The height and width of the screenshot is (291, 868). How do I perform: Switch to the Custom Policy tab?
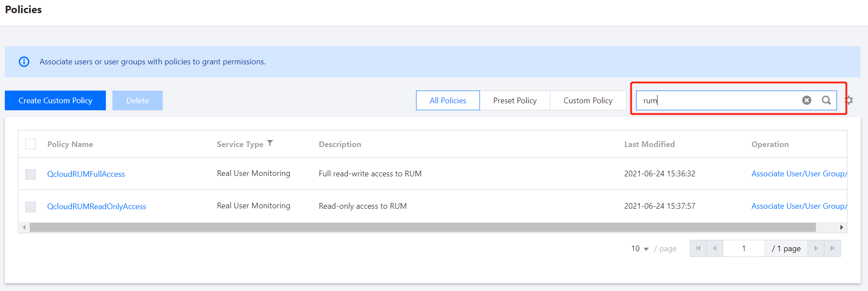588,101
